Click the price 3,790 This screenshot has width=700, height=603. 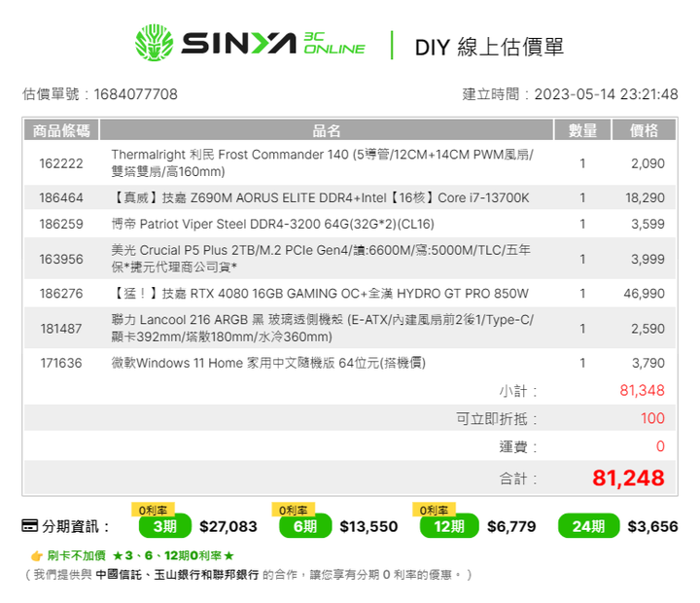[x=648, y=363]
